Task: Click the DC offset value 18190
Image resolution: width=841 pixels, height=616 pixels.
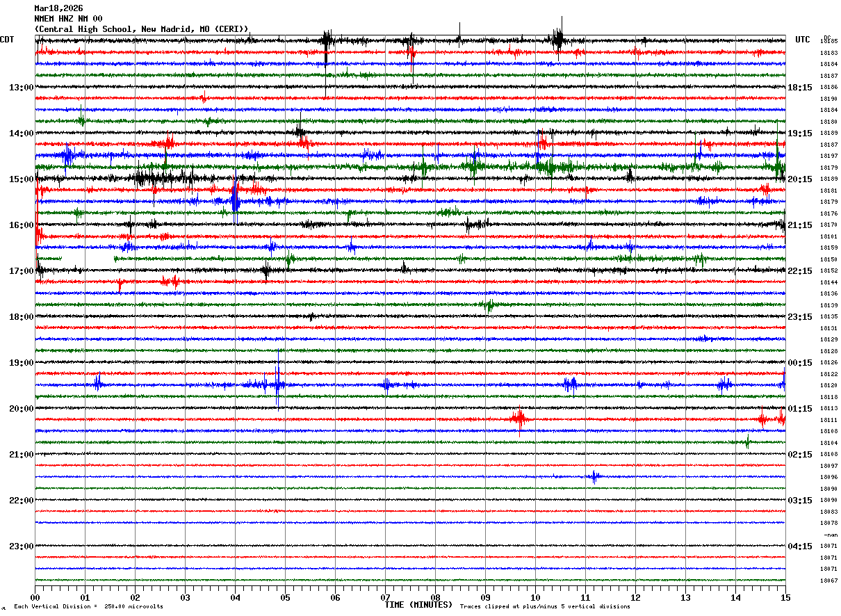Action: (x=828, y=99)
